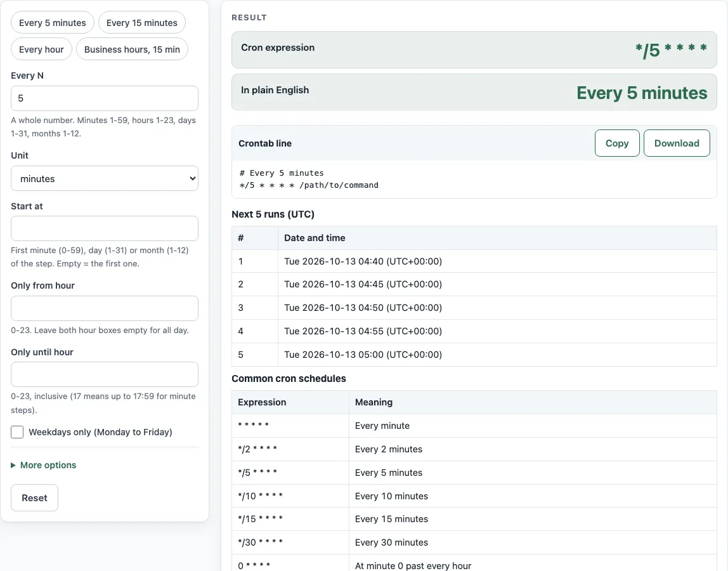
Task: Click the Common cron schedules heading
Action: coord(289,379)
